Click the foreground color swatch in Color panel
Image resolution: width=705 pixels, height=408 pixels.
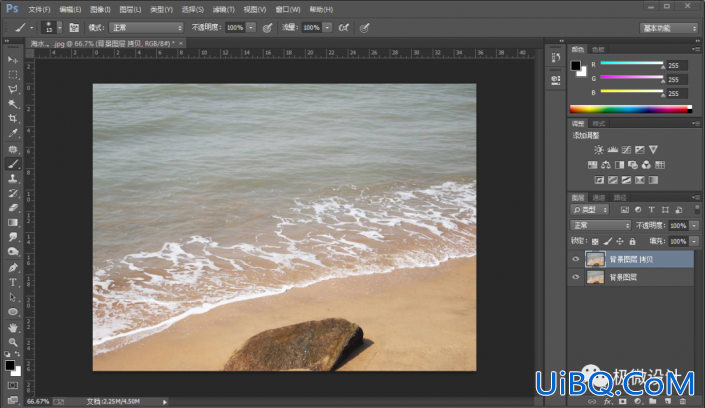[x=576, y=66]
